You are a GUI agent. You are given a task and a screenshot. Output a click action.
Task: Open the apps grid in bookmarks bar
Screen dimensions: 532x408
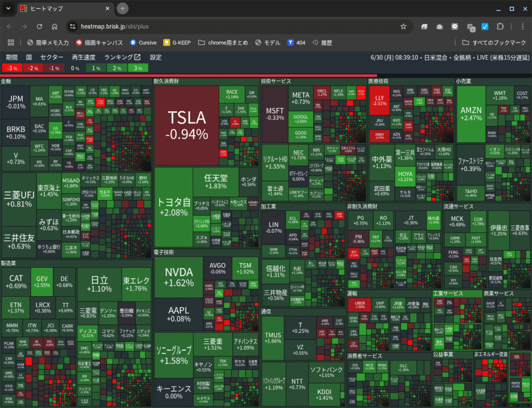[x=11, y=43]
